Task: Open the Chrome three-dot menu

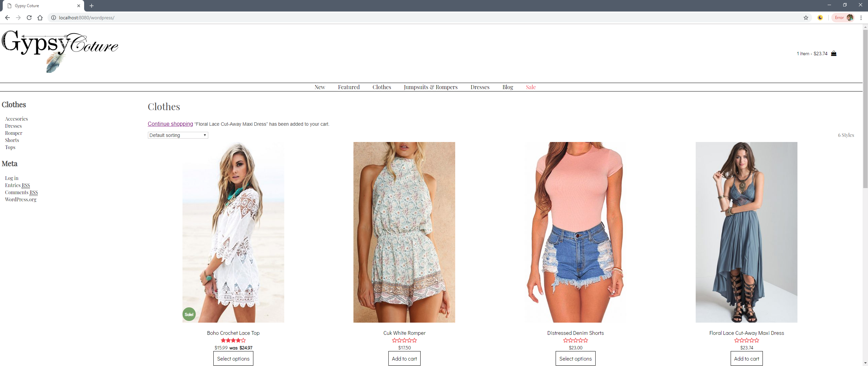Action: (861, 18)
